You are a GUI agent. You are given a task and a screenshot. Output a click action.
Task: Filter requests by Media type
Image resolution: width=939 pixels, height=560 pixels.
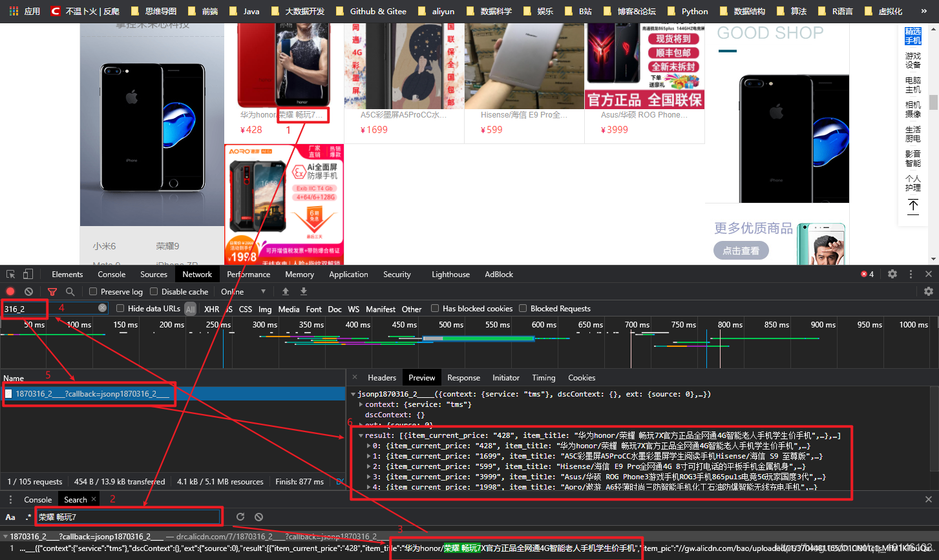tap(289, 309)
